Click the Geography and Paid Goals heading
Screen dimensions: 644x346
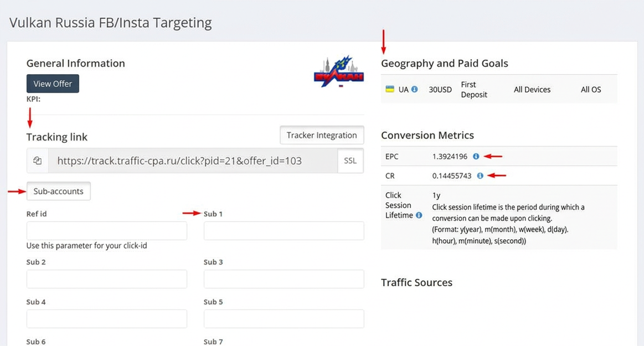pos(445,63)
